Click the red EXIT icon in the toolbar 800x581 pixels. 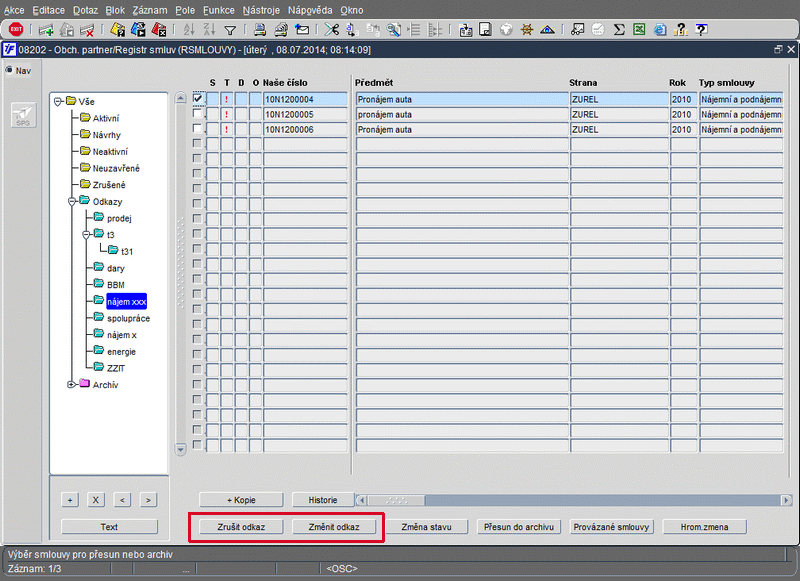point(16,30)
